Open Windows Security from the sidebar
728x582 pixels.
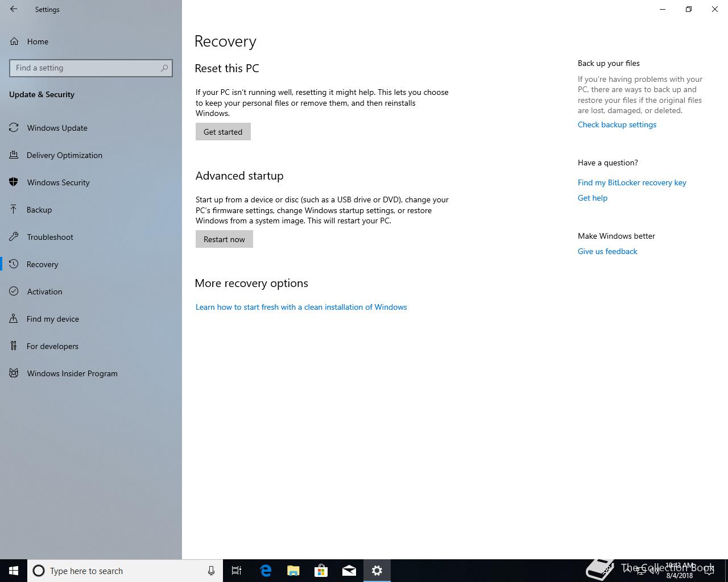click(58, 182)
